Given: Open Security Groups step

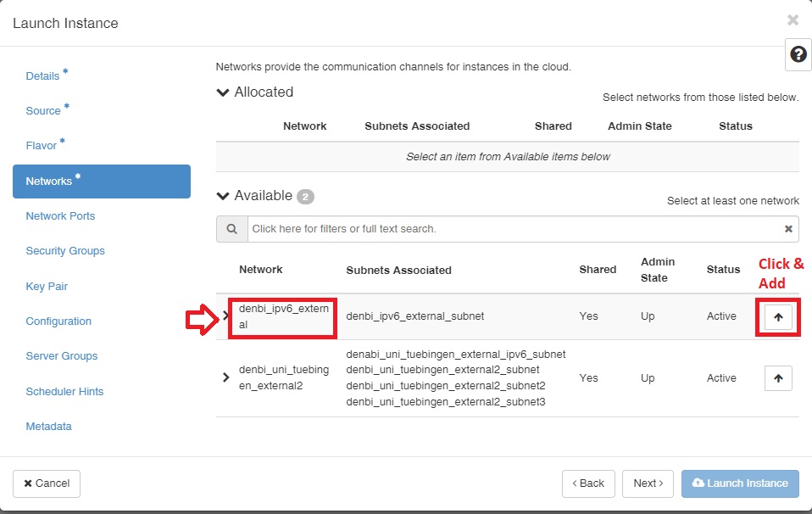Looking at the screenshot, I should [x=65, y=251].
